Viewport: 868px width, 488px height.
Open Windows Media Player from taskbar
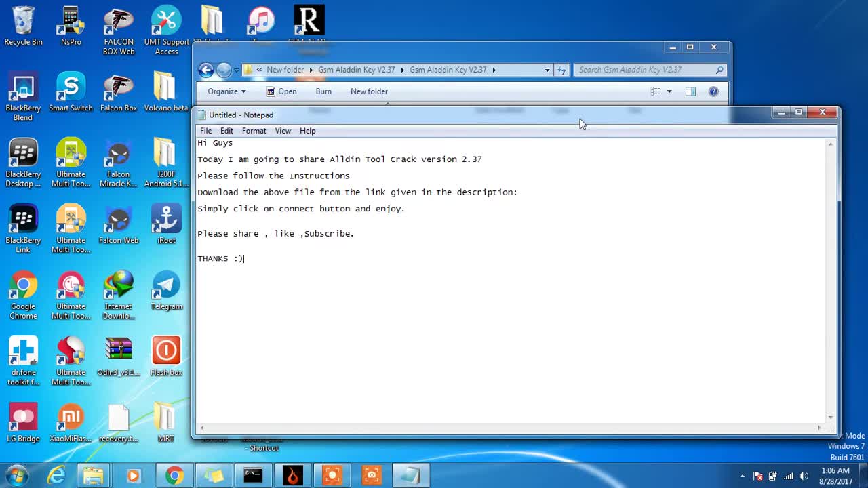click(x=133, y=476)
